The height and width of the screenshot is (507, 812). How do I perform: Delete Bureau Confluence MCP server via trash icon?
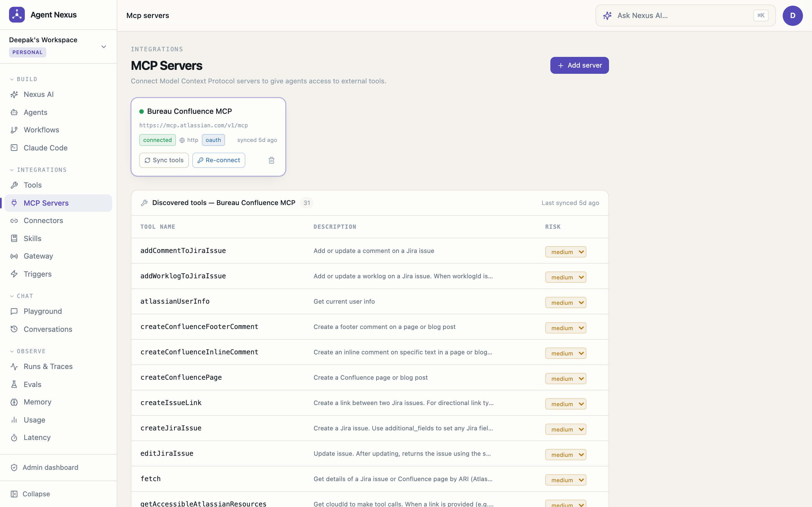272,160
